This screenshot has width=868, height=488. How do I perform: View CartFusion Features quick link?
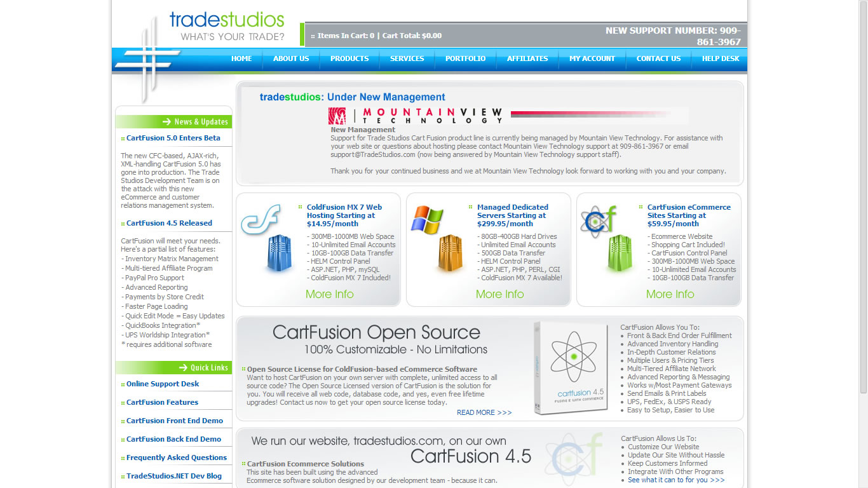162,402
